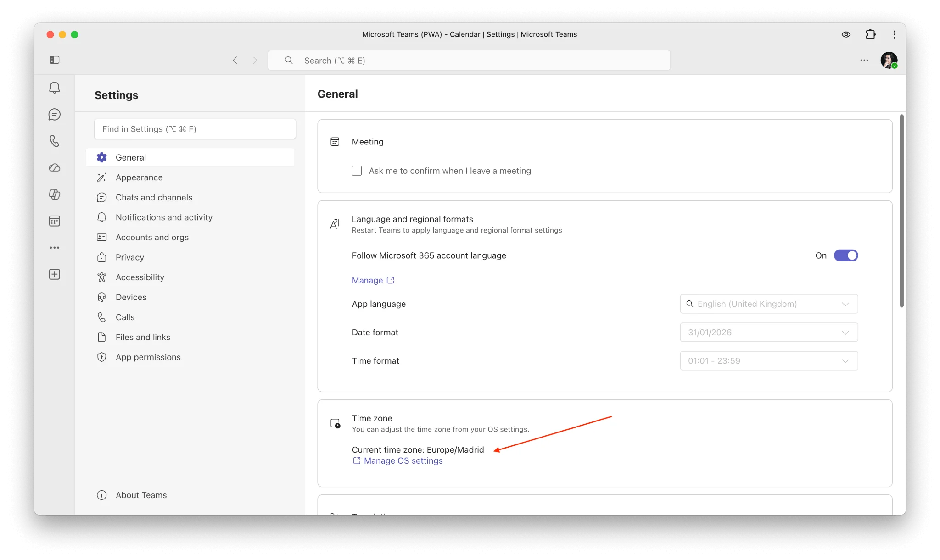Select Files and links settings

190,337
